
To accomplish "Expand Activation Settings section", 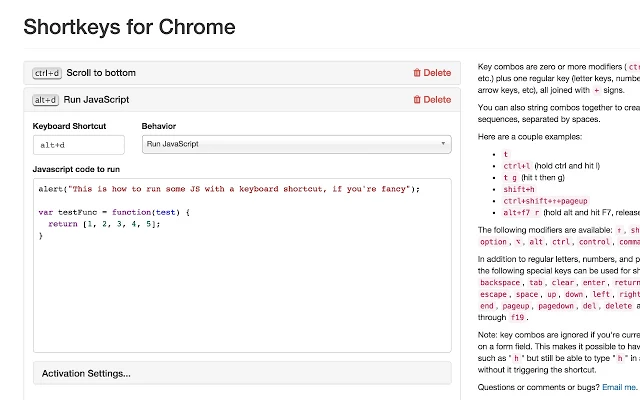I will pyautogui.click(x=242, y=373).
